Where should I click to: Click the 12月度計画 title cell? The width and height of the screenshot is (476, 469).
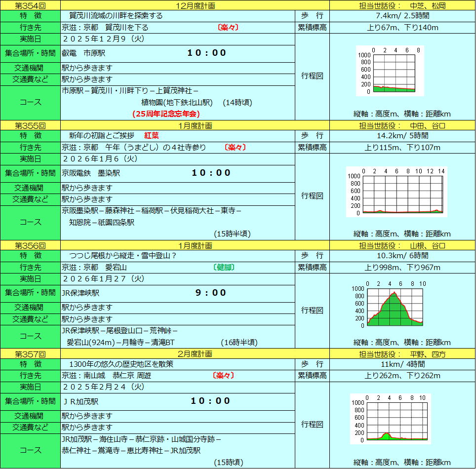195,5
